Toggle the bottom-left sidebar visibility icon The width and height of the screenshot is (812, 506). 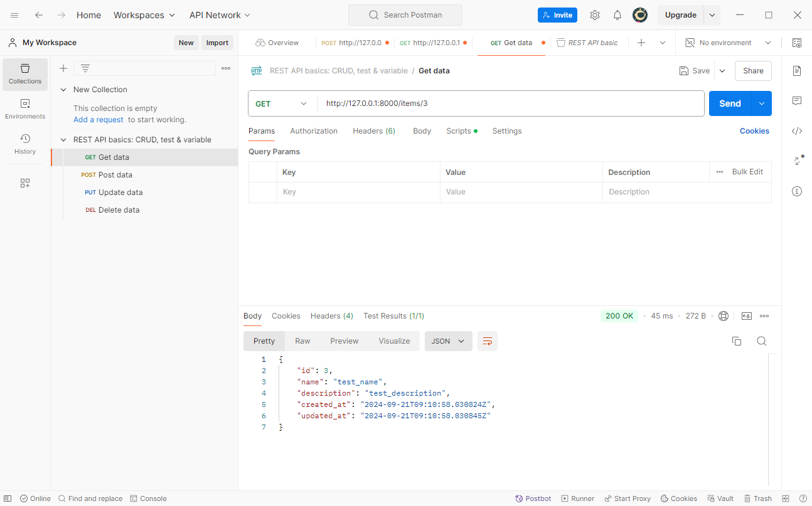click(x=8, y=498)
